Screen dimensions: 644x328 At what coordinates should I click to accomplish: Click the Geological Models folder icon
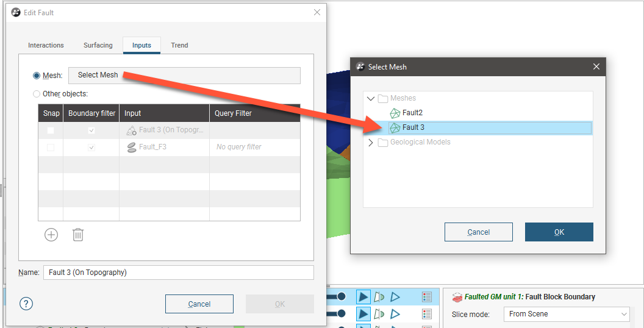click(x=383, y=143)
